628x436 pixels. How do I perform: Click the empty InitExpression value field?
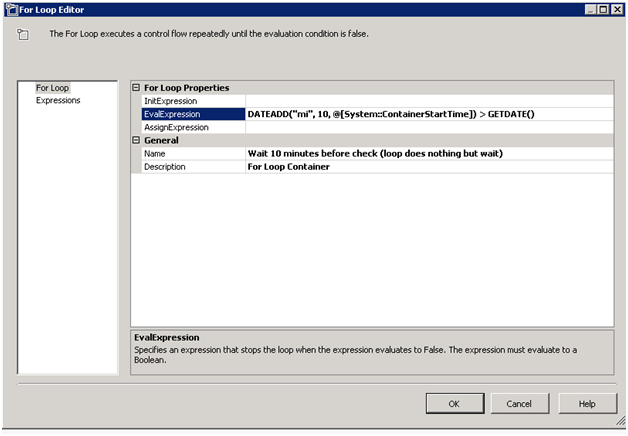pyautogui.click(x=428, y=101)
